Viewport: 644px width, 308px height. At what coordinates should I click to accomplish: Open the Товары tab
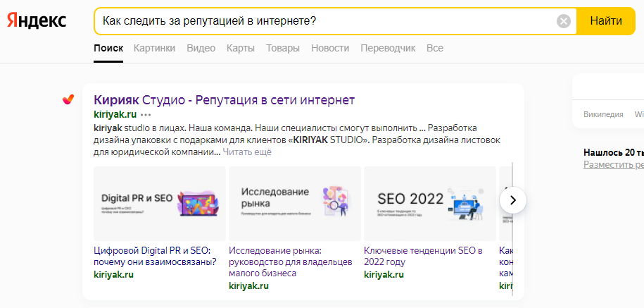pos(282,48)
